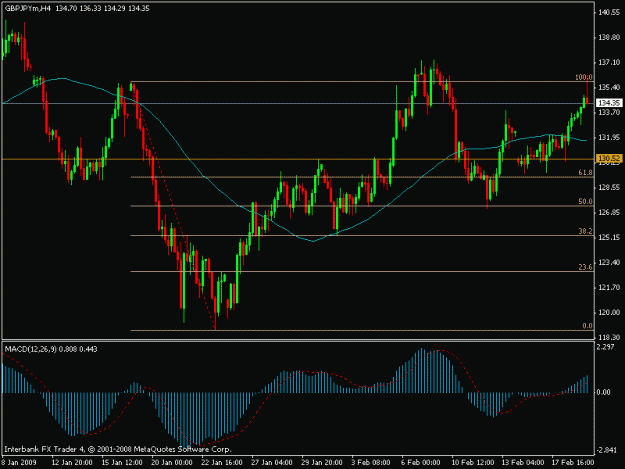Image resolution: width=625 pixels, height=469 pixels.
Task: Select the 50.0 Fibonacci level label
Action: click(x=585, y=202)
